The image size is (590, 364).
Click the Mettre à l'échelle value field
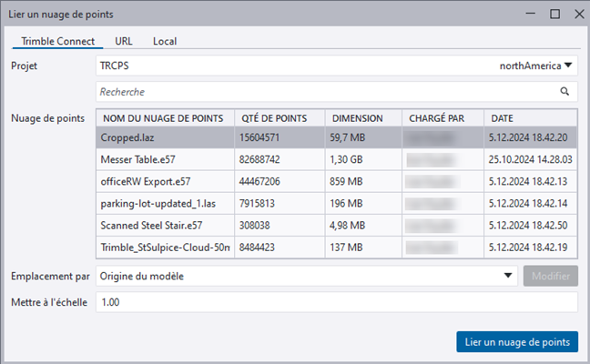(337, 302)
